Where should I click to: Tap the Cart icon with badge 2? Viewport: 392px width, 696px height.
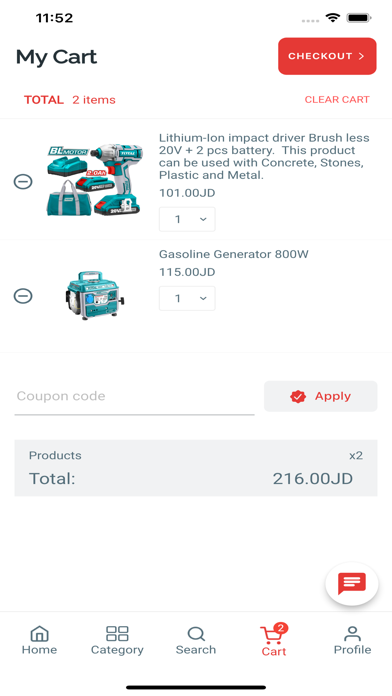coord(273,634)
